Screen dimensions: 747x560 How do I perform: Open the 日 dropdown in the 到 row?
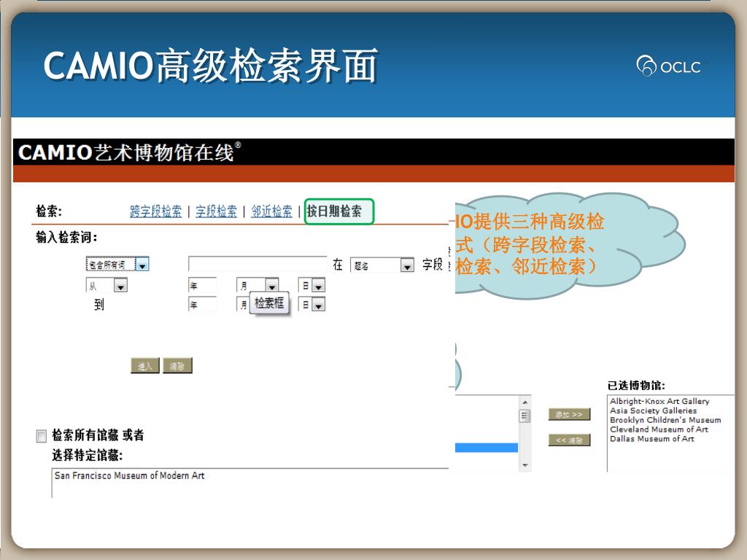point(311,304)
